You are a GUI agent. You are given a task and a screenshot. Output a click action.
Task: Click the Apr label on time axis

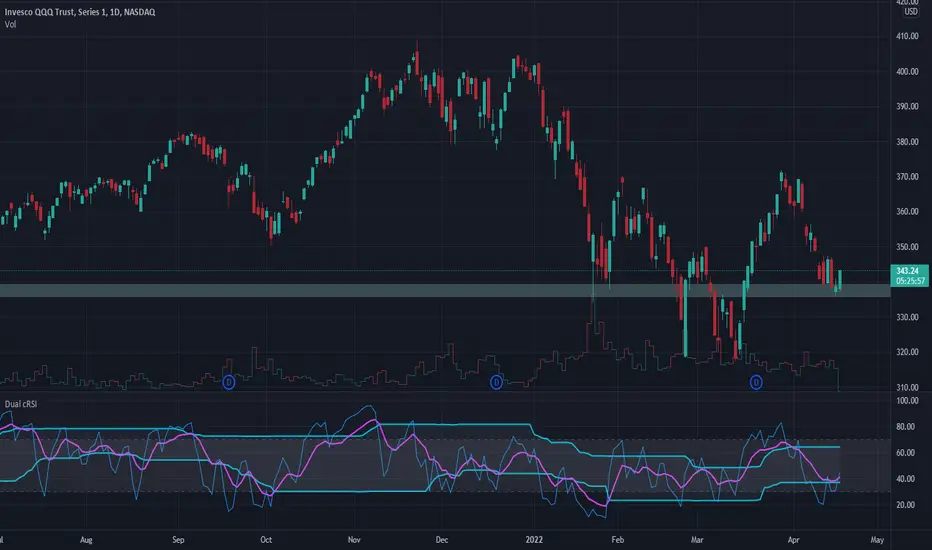pyautogui.click(x=794, y=540)
